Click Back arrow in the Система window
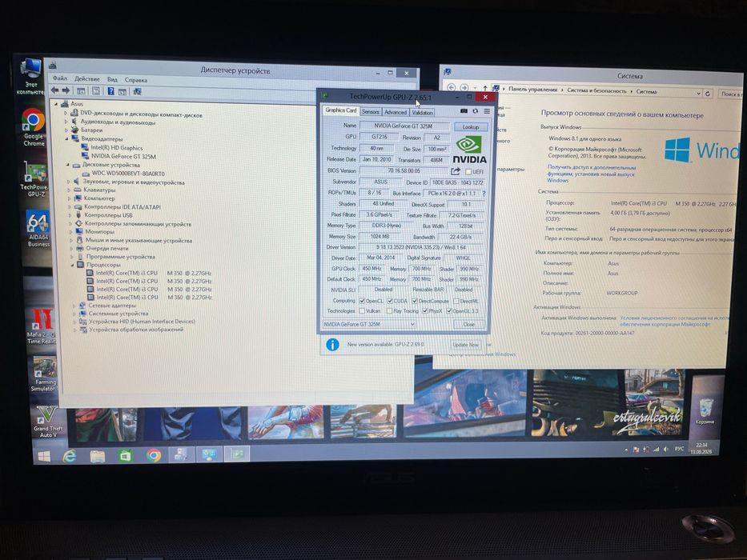The height and width of the screenshot is (560, 747). [x=452, y=88]
